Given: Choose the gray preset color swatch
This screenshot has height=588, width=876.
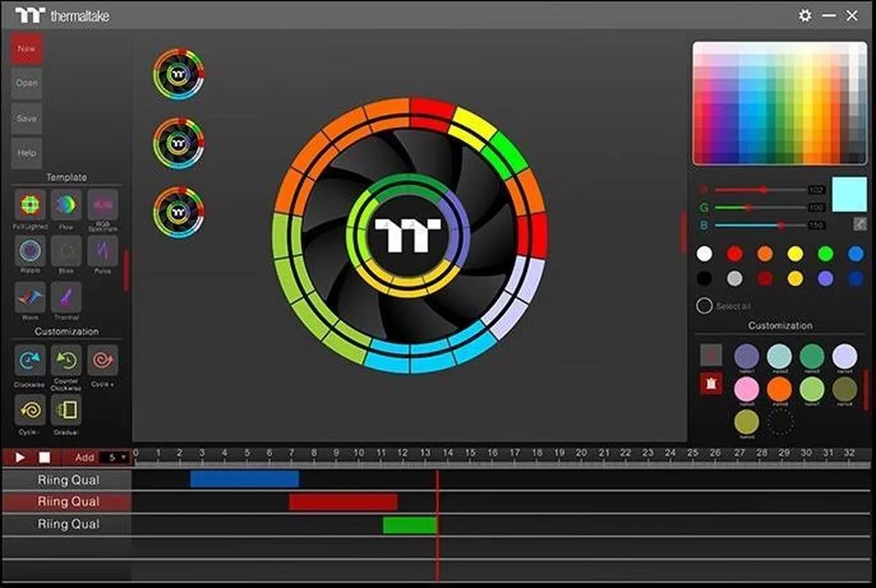Looking at the screenshot, I should (x=734, y=279).
